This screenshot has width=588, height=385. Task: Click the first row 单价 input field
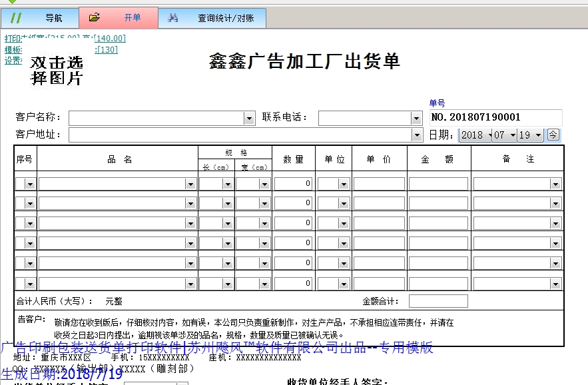click(x=379, y=183)
